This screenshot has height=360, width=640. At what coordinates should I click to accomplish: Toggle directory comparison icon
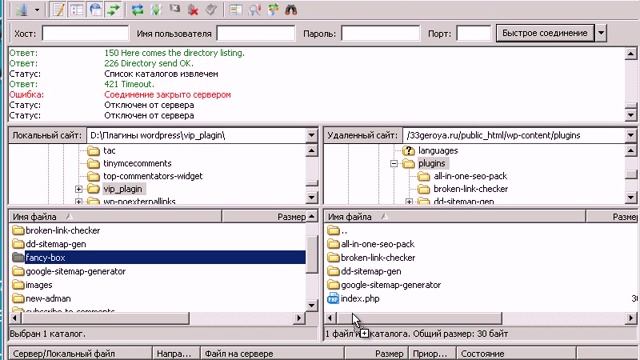click(254, 10)
